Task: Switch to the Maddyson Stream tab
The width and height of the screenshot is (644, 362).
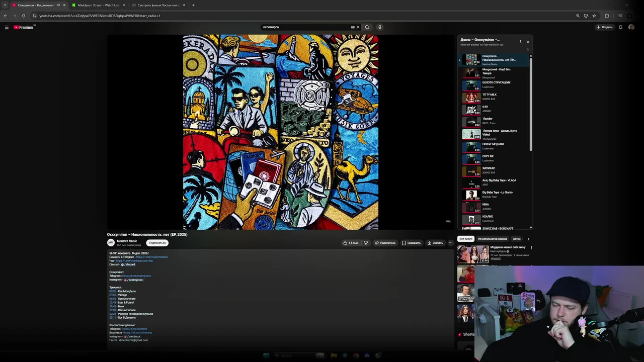Action: tap(99, 5)
